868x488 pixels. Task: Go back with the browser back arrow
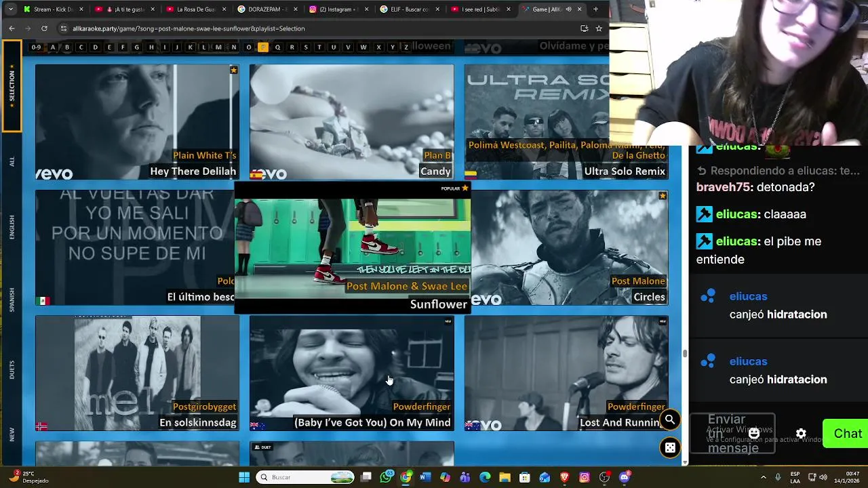tap(12, 28)
